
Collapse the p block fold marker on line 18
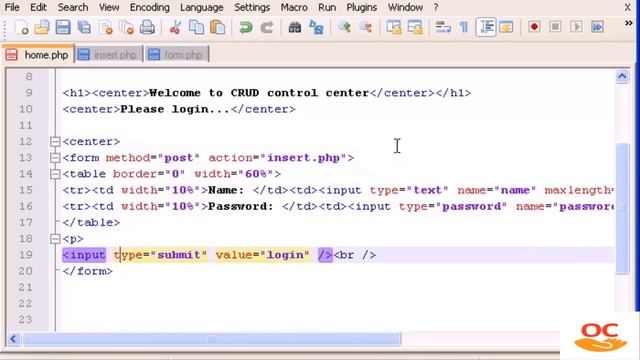point(55,239)
